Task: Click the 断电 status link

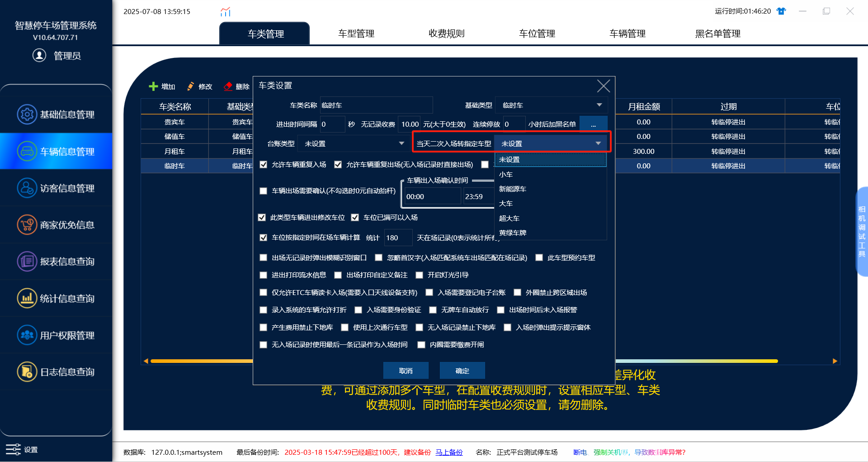Action: 580,452
